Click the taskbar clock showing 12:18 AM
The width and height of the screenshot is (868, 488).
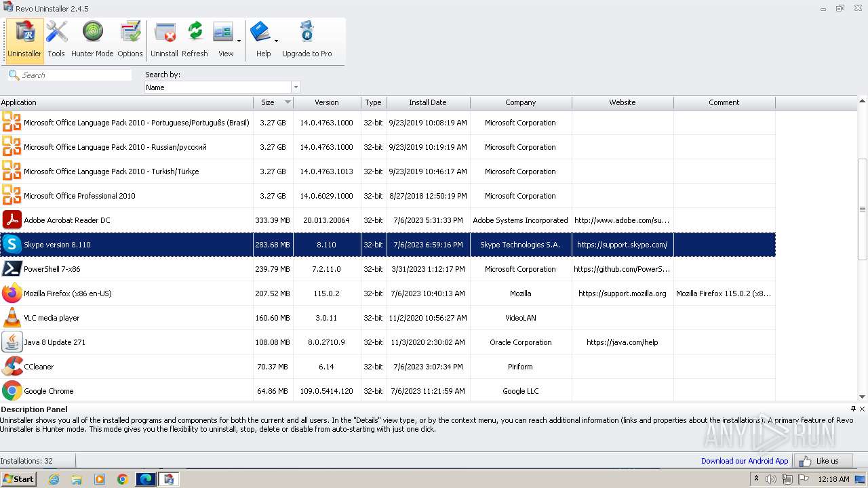833,479
